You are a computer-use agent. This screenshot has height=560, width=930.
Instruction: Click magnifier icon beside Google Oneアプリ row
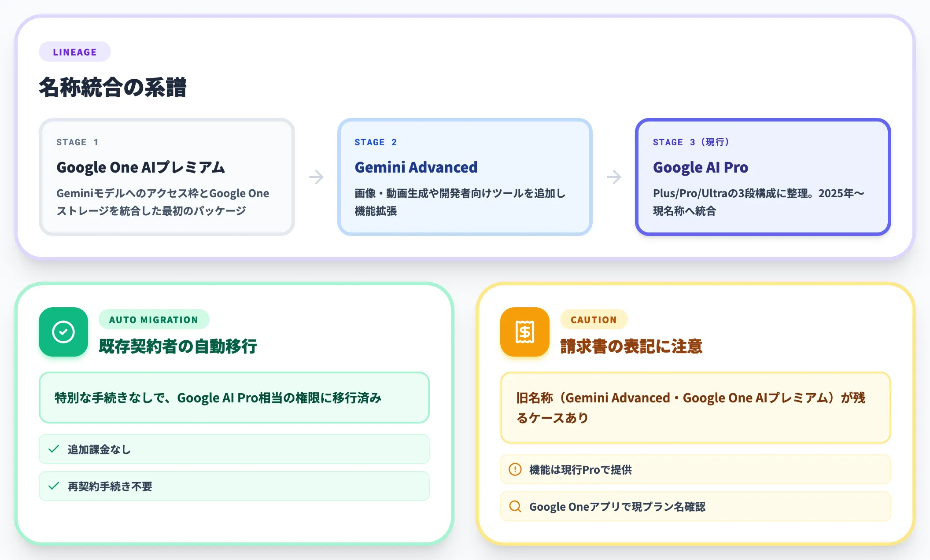(x=515, y=506)
